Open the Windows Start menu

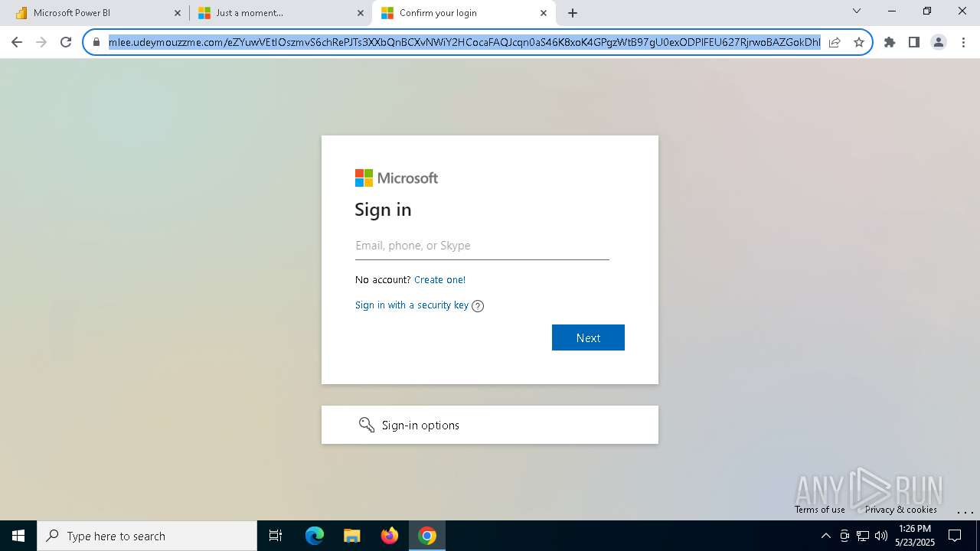(x=18, y=536)
